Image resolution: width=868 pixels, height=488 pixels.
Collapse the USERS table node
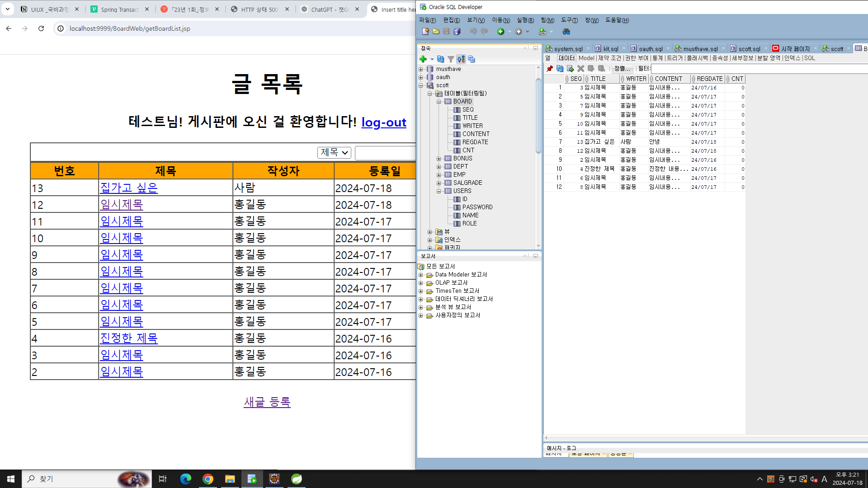click(439, 191)
